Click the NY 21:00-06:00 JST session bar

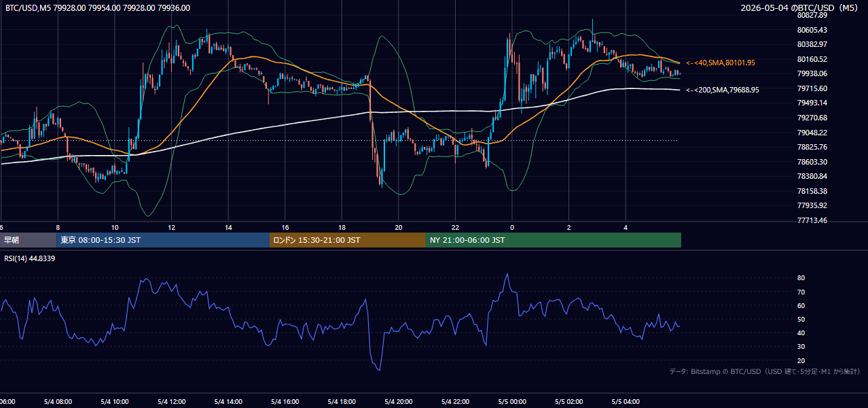point(554,240)
